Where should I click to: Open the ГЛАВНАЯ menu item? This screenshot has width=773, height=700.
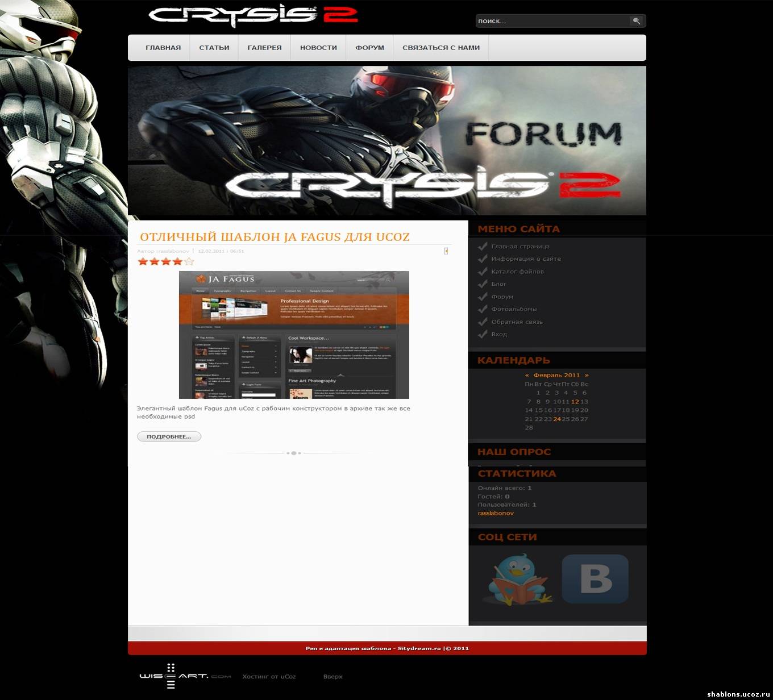click(x=163, y=48)
